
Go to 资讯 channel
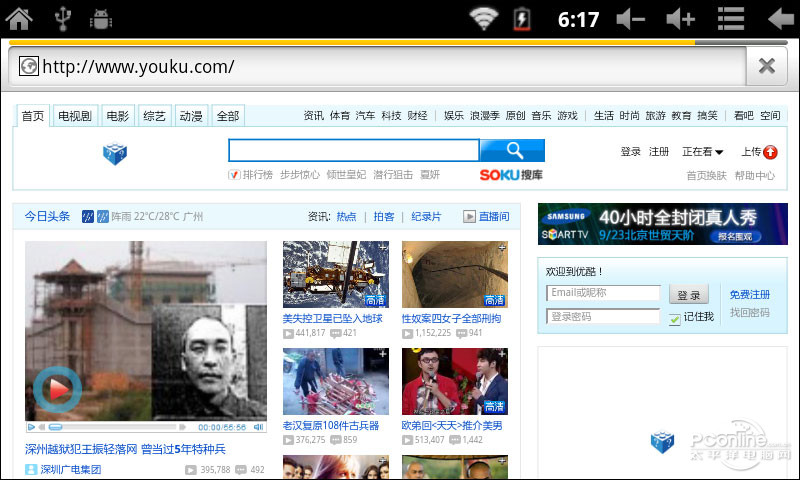pos(313,116)
